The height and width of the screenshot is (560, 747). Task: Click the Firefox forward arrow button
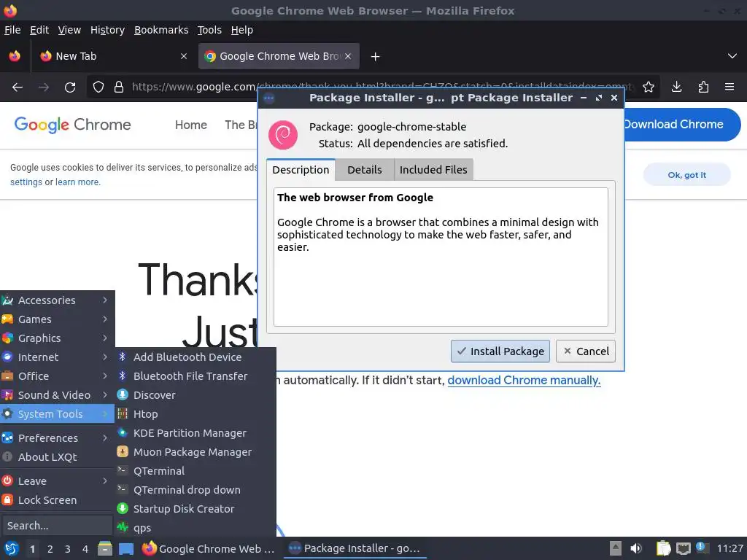pos(44,87)
